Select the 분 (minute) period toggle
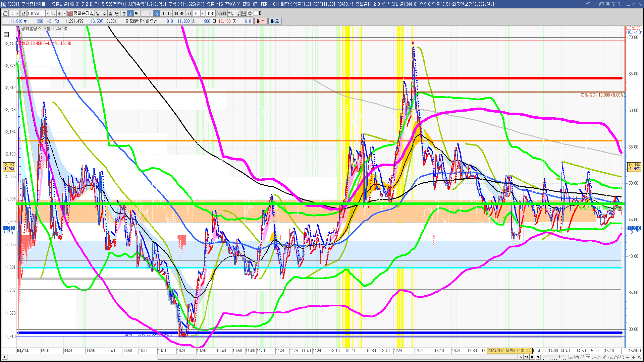The height and width of the screenshot is (362, 644). pyautogui.click(x=124, y=13)
